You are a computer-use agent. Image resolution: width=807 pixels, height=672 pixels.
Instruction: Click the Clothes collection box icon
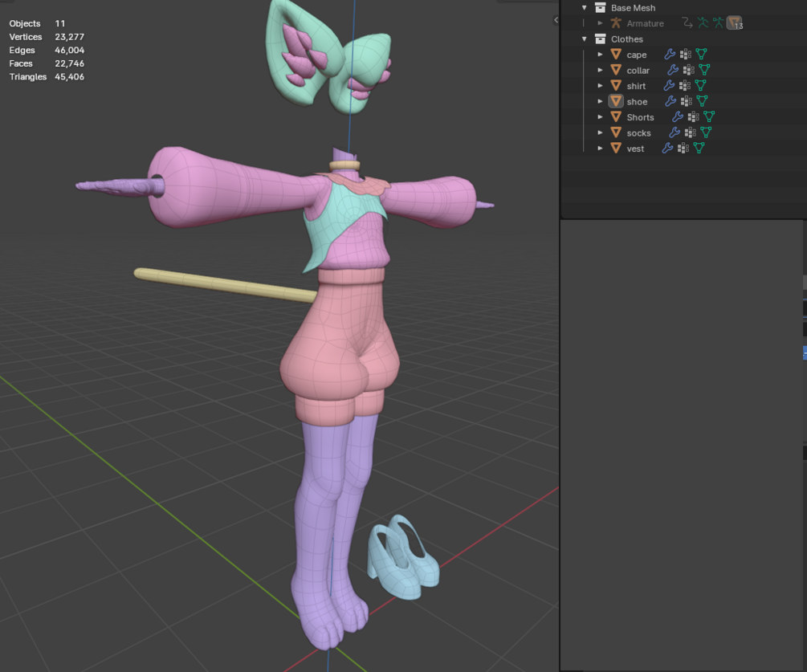click(x=600, y=39)
